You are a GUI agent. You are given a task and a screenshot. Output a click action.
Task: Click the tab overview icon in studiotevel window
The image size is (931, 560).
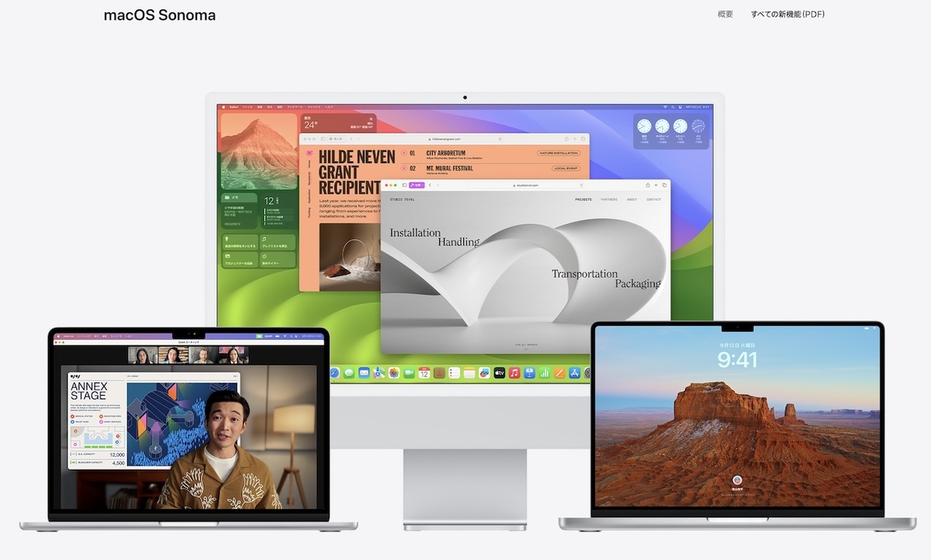[664, 185]
